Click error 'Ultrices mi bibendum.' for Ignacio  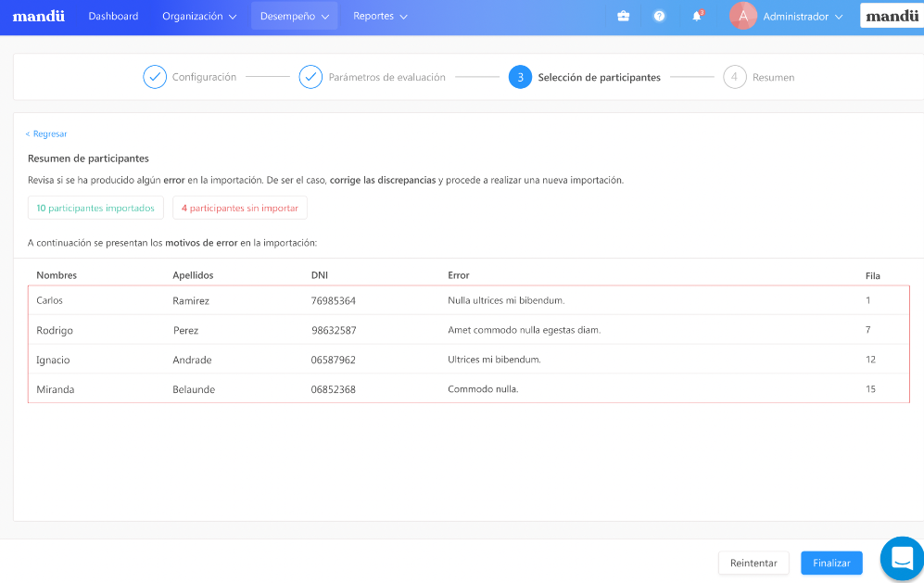point(494,360)
